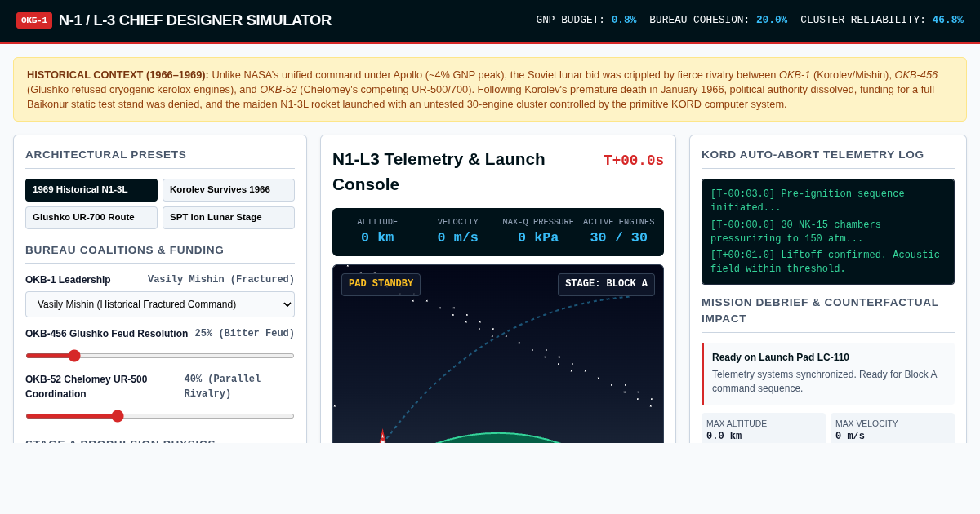980x514 pixels.
Task: Click the GNP Budget 0.8% value
Action: tap(624, 20)
